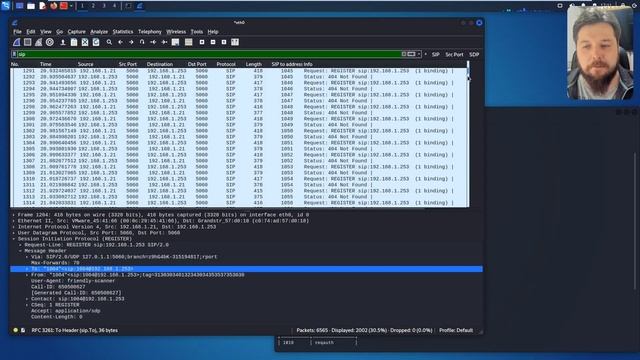Select the Call-ID: 650500627 line

pos(58,287)
